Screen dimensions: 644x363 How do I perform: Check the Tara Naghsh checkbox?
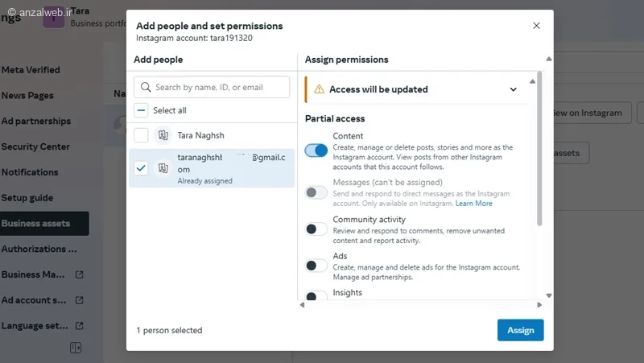coord(141,135)
